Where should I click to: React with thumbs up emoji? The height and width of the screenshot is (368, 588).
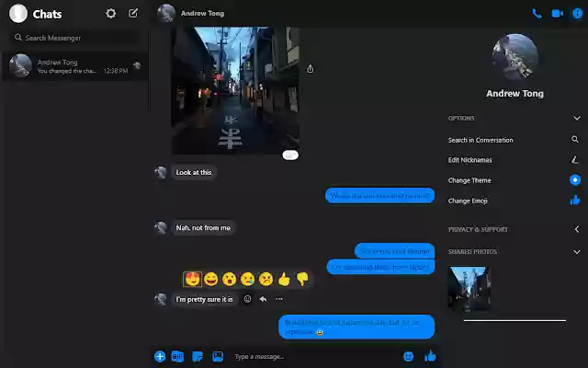(284, 280)
